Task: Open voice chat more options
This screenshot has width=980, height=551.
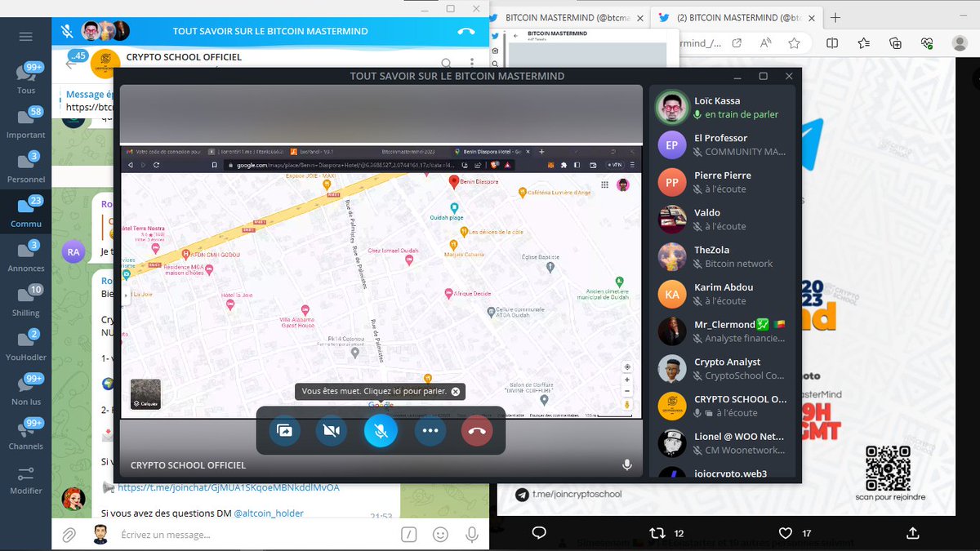Action: point(430,430)
